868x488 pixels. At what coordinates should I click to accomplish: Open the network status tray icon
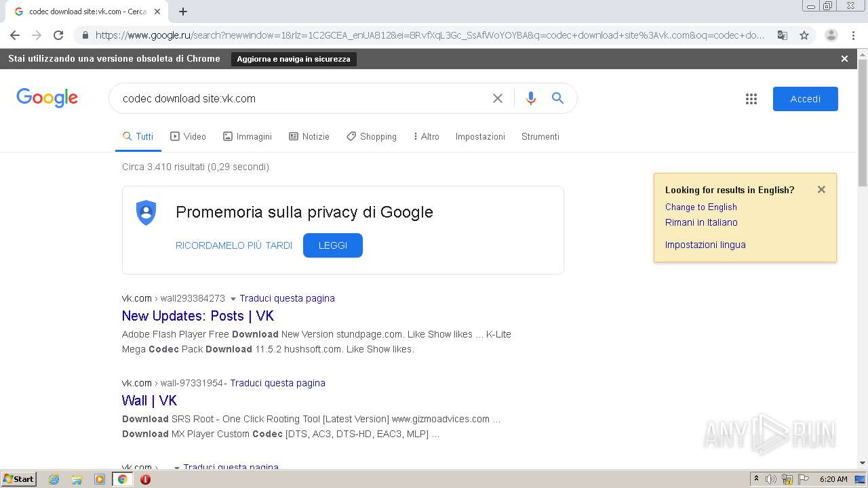[787, 479]
